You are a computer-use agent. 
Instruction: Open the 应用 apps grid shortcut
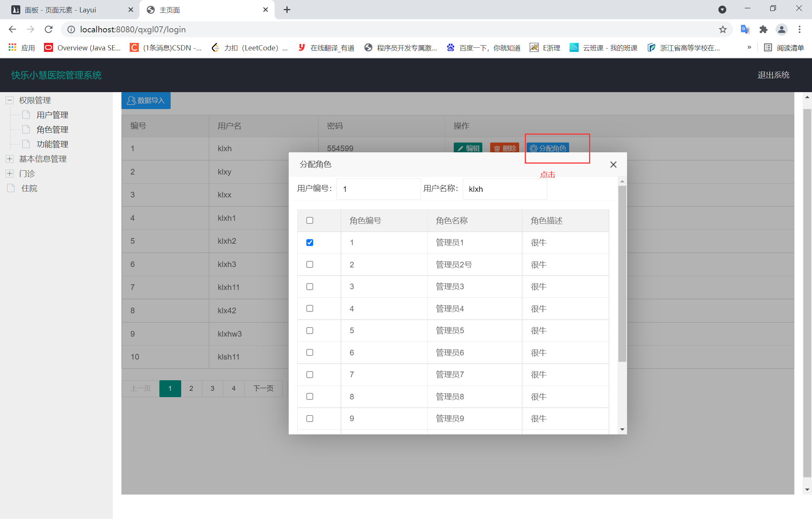(x=22, y=48)
